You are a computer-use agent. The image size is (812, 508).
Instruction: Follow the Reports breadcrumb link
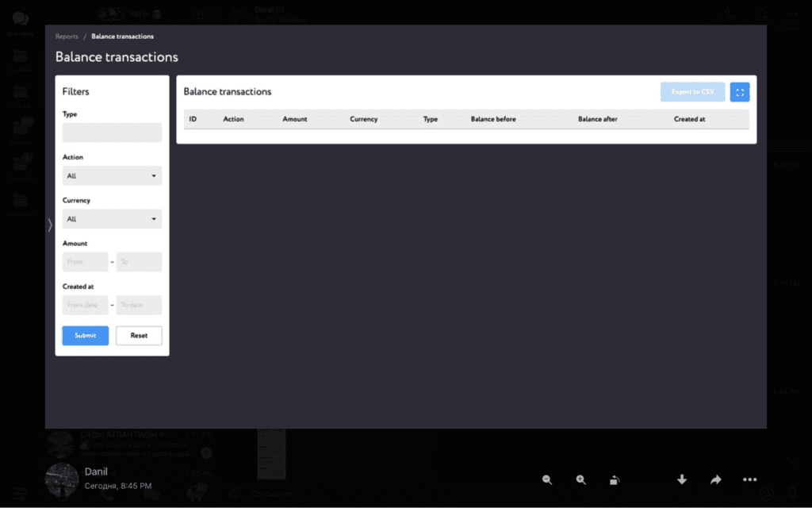coord(67,36)
